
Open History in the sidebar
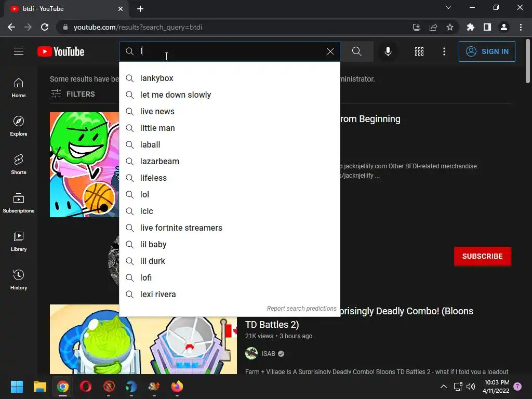pos(19,279)
